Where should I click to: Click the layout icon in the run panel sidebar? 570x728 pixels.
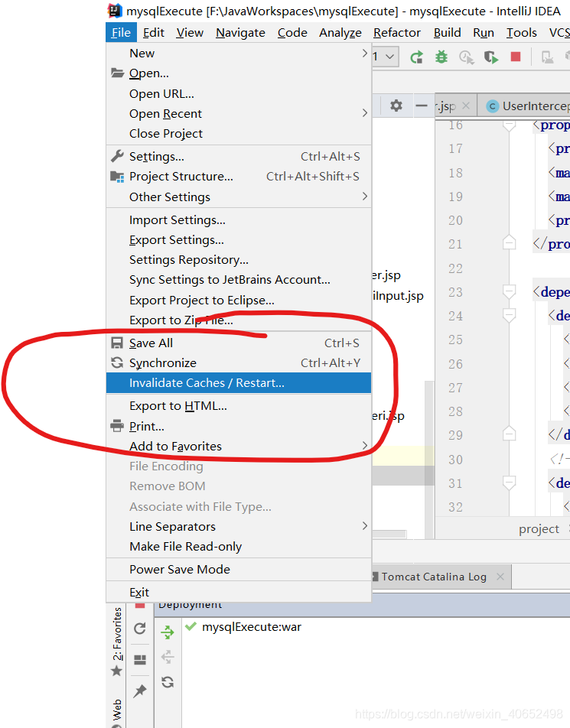click(x=140, y=660)
